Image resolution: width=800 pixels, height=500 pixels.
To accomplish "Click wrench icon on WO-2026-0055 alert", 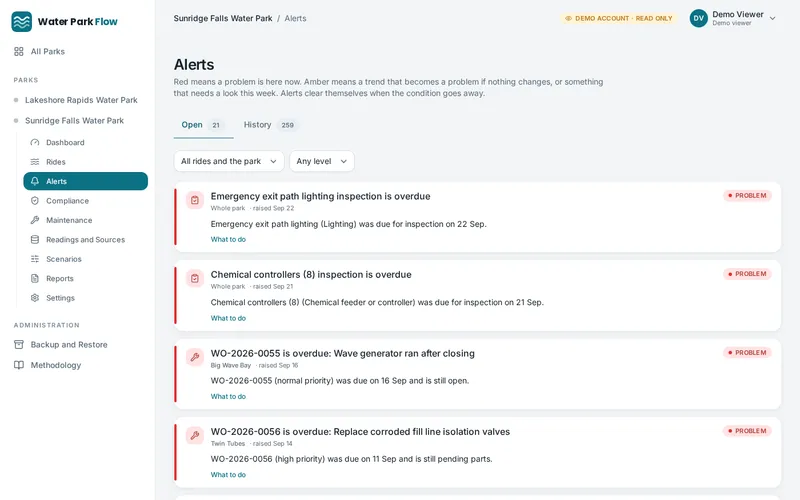I will pyautogui.click(x=195, y=357).
